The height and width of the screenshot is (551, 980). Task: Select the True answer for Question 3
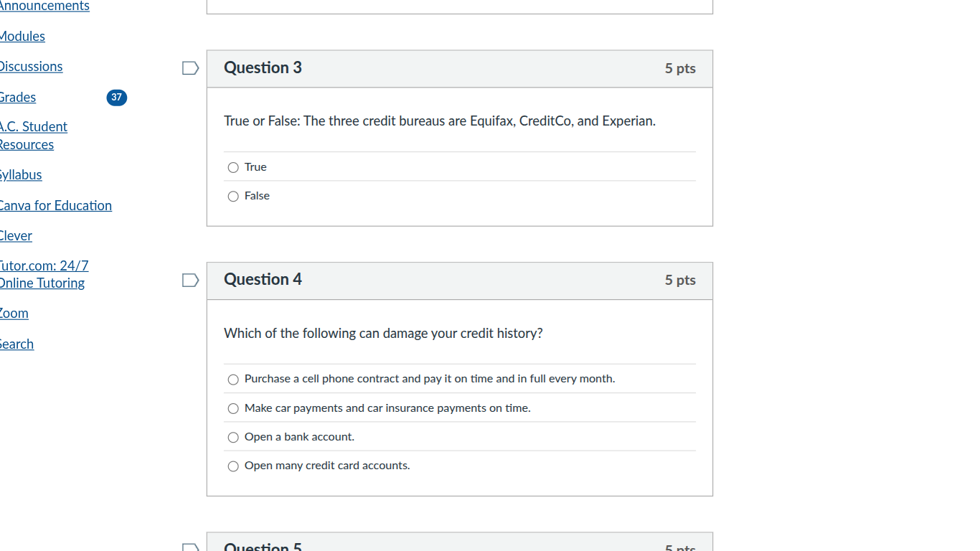[233, 166]
